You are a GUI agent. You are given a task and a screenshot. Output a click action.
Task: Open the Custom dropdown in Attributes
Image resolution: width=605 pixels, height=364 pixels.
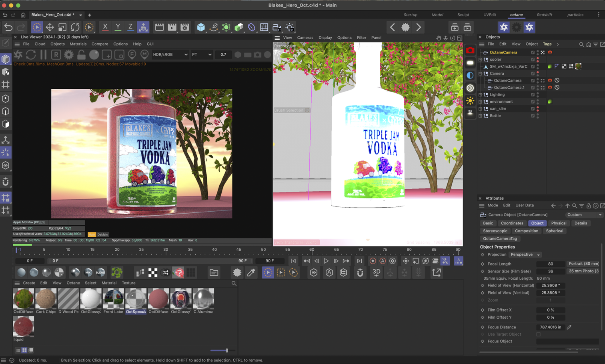point(584,215)
